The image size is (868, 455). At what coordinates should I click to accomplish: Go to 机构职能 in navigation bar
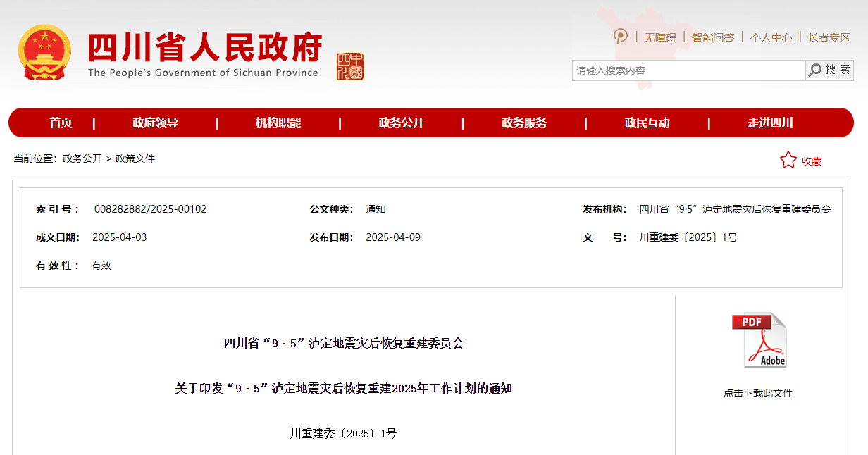pos(278,123)
